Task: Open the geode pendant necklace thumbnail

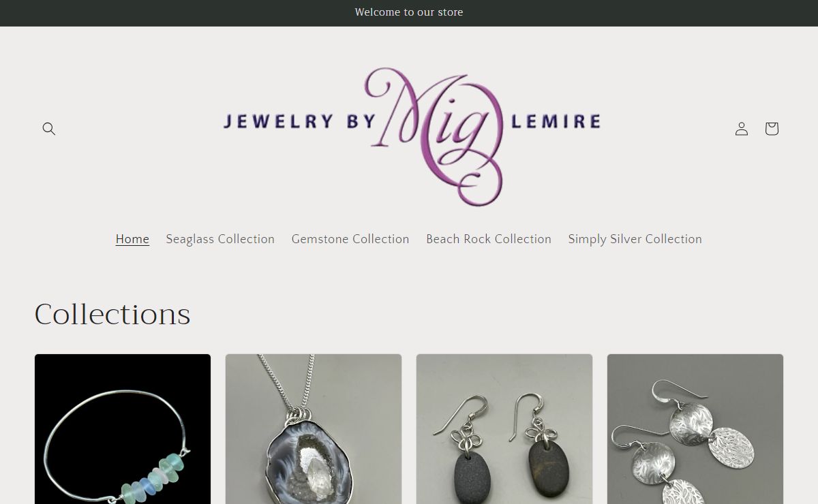Action: pyautogui.click(x=314, y=429)
